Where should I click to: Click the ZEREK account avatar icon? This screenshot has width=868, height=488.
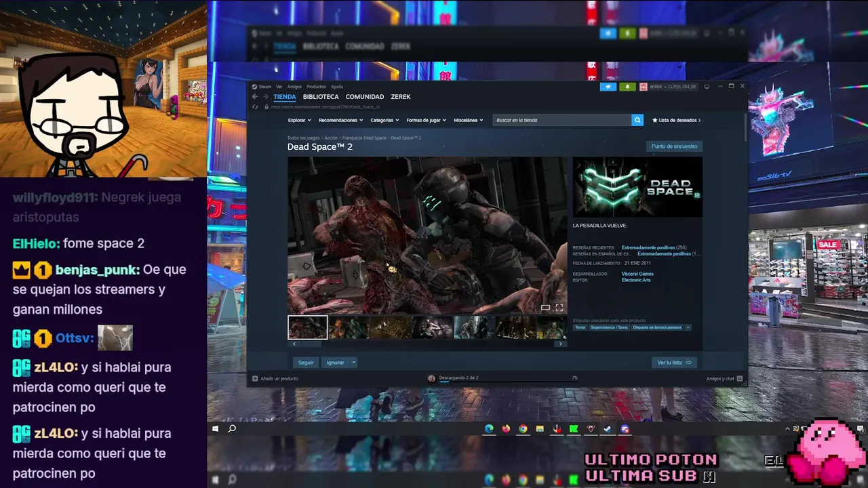643,87
